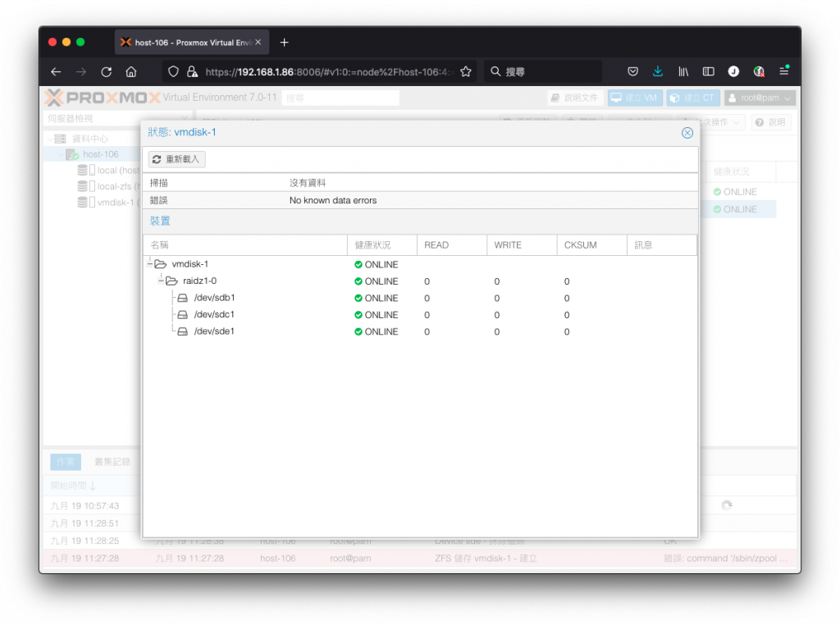The height and width of the screenshot is (625, 840).
Task: Click the browser forward arrow
Action: [x=81, y=71]
